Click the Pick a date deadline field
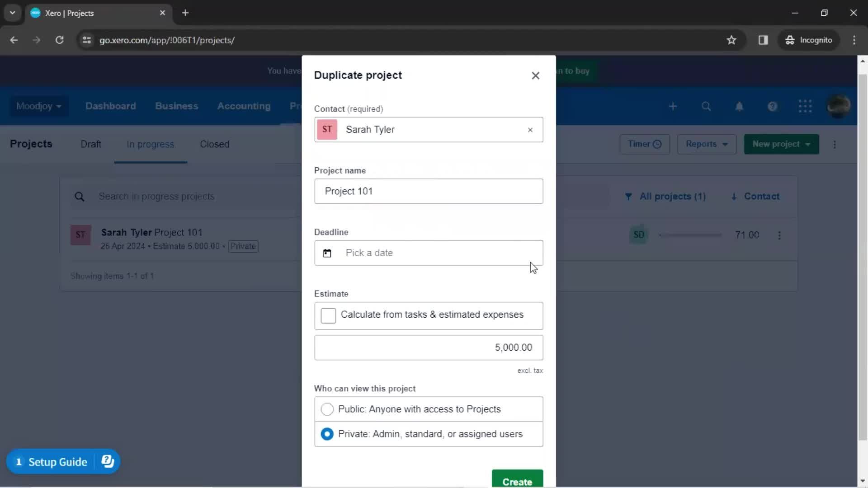This screenshot has width=868, height=488. tap(429, 253)
